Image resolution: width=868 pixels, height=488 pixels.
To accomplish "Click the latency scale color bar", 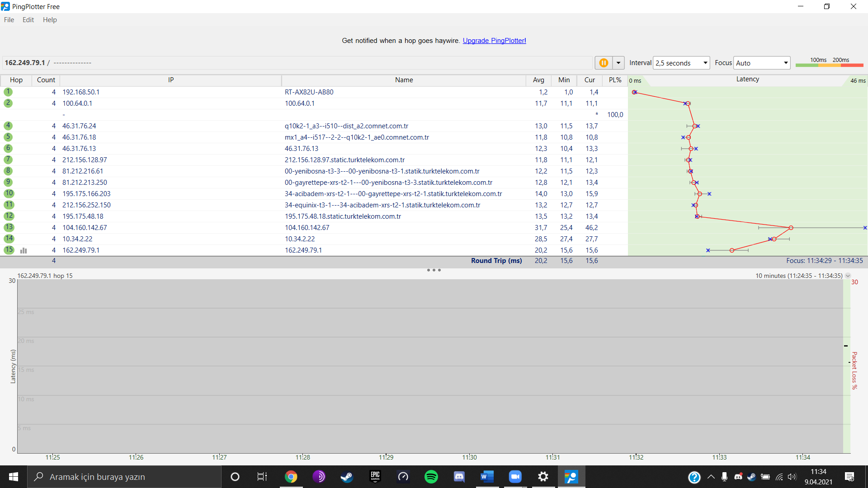I will (x=829, y=66).
